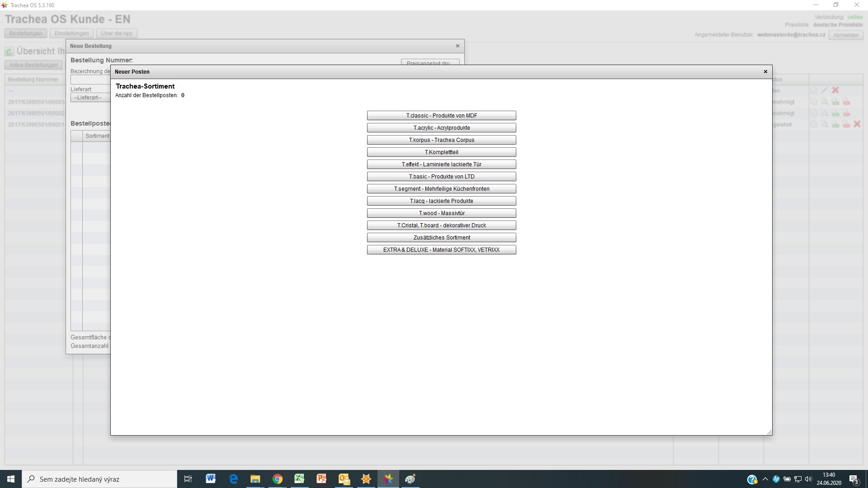
Task: Click the copy icon for order 00003
Action: pyautogui.click(x=814, y=102)
